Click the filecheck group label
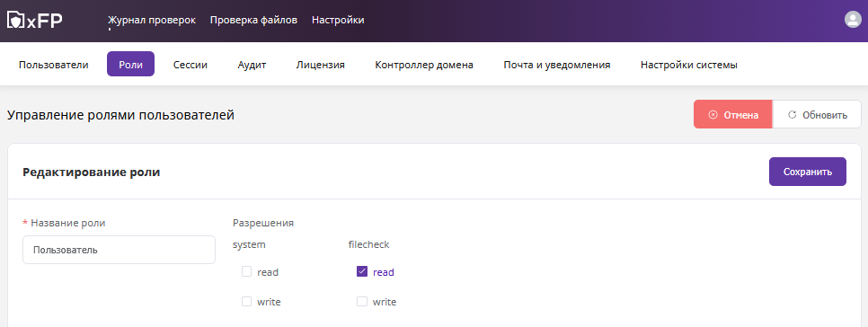Screen dimensions: 868x327 tap(368, 244)
